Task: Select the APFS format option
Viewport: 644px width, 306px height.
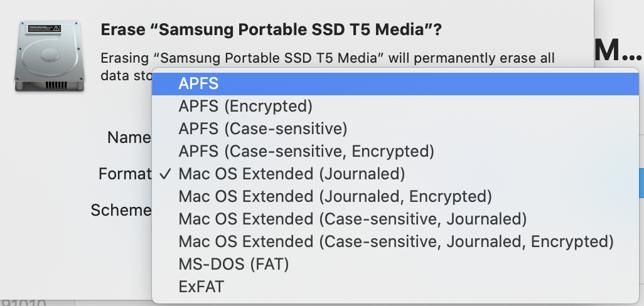Action: coord(198,83)
